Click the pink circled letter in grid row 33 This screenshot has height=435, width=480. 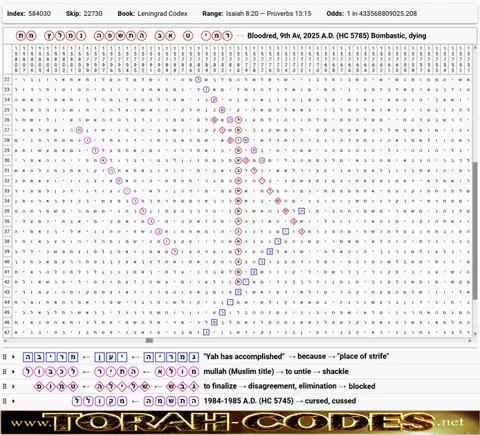tap(127, 191)
